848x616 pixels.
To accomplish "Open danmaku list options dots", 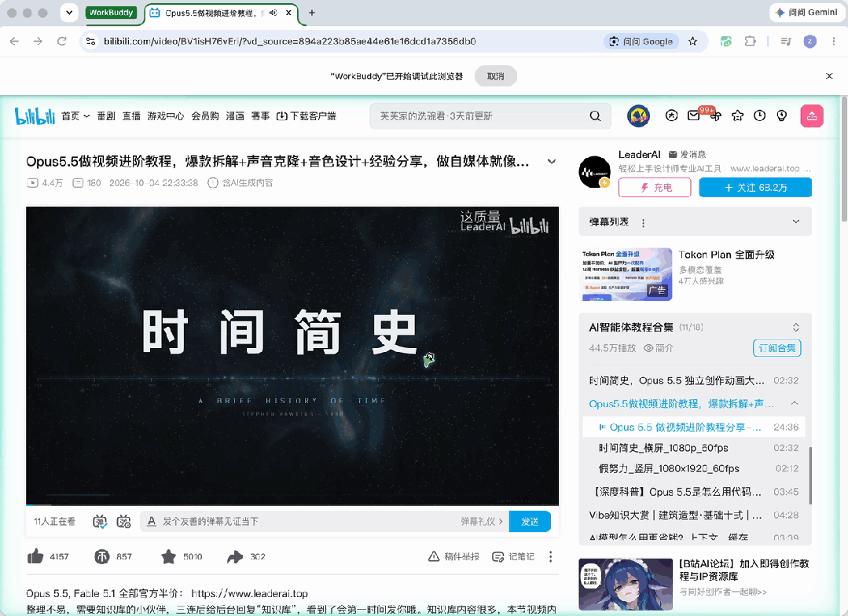I will pyautogui.click(x=643, y=223).
